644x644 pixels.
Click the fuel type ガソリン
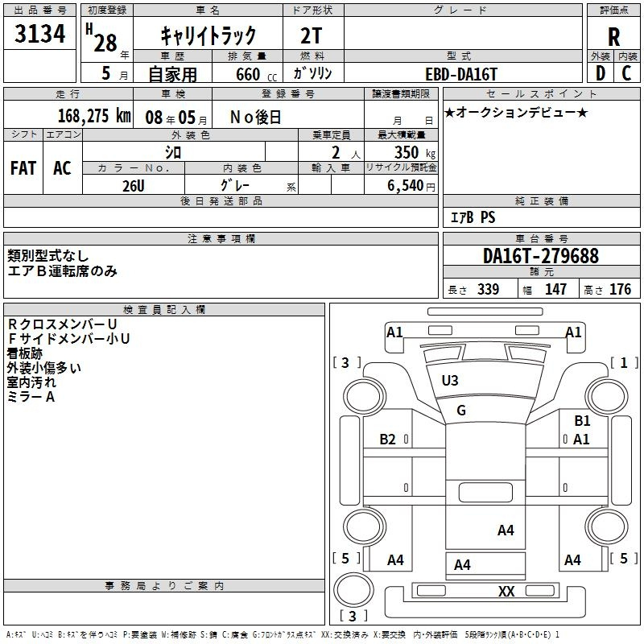coord(312,73)
